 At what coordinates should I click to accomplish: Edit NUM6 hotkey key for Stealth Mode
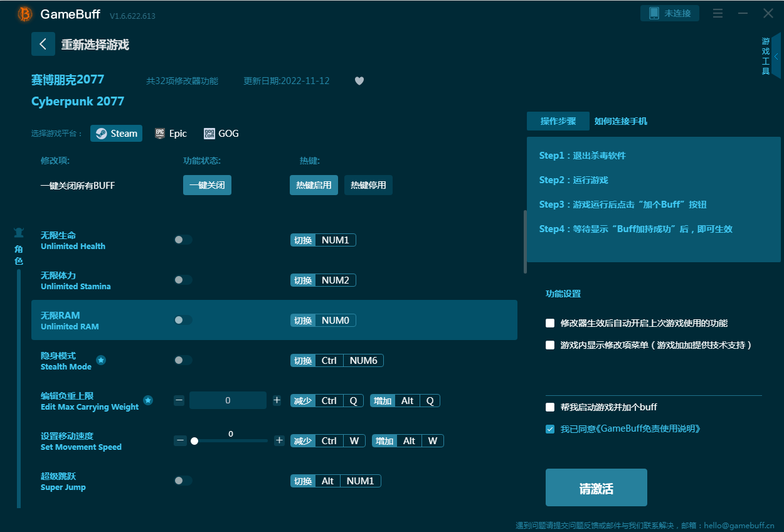click(x=364, y=360)
